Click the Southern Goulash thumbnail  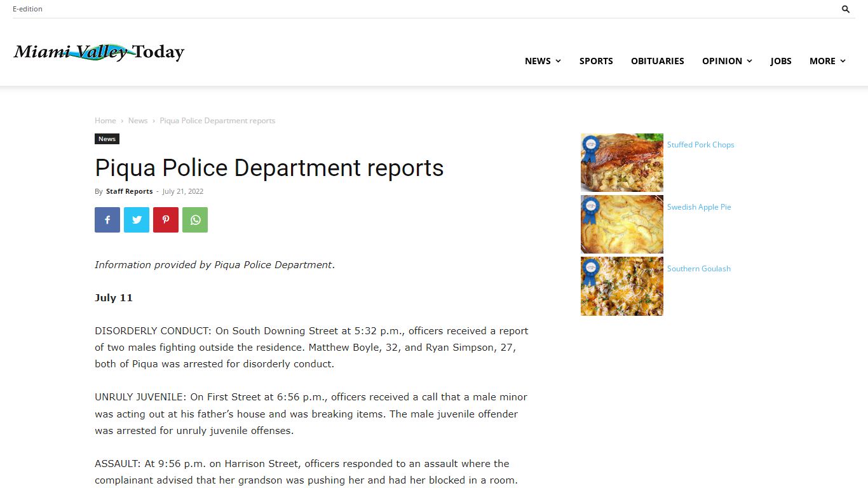622,287
